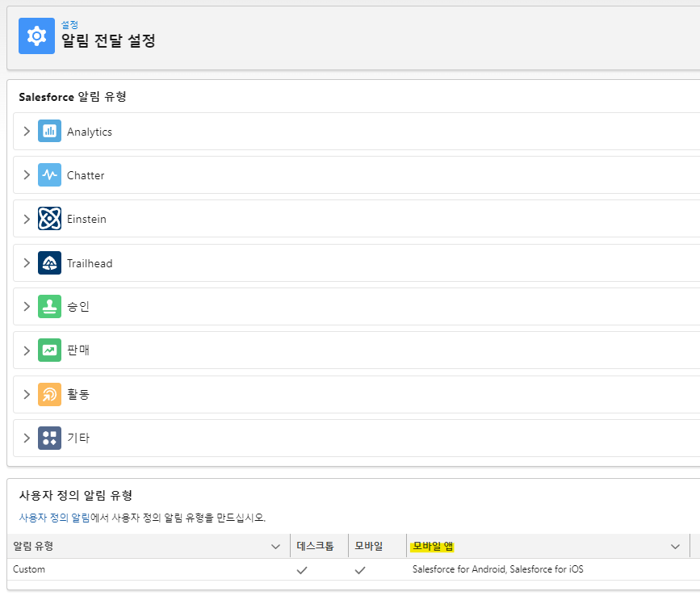Click the blue Setup gear icon
This screenshot has height=600, width=700.
pos(36,36)
